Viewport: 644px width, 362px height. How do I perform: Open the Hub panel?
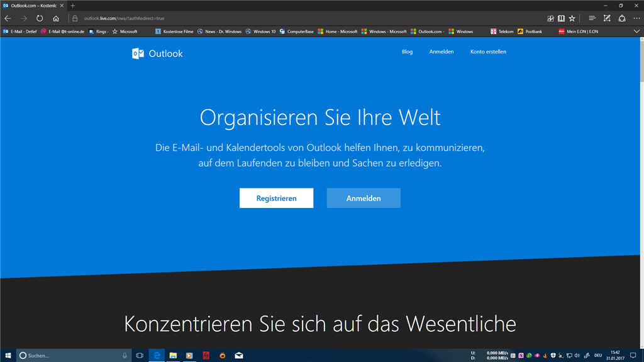(592, 18)
